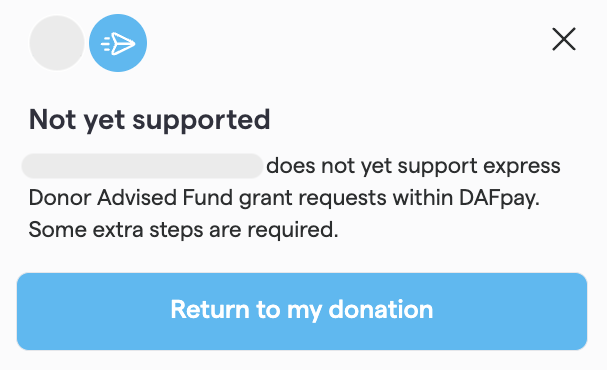This screenshot has height=370, width=607.
Task: Click the word "DAFpay" in the message
Action: click(x=499, y=198)
